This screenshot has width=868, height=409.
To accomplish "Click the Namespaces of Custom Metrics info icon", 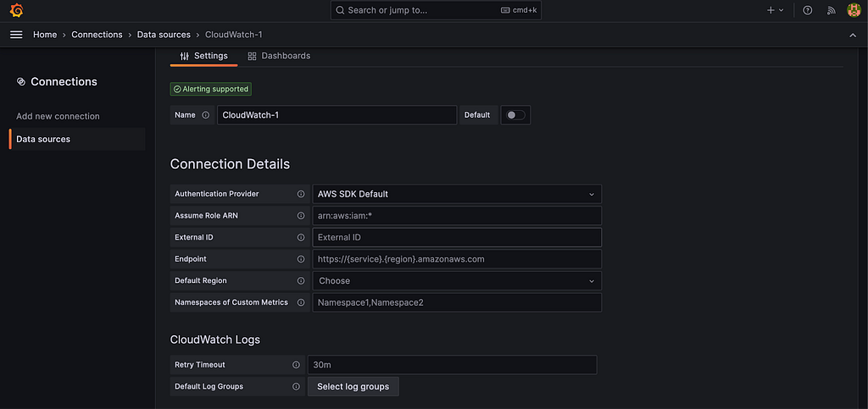I will pos(301,302).
